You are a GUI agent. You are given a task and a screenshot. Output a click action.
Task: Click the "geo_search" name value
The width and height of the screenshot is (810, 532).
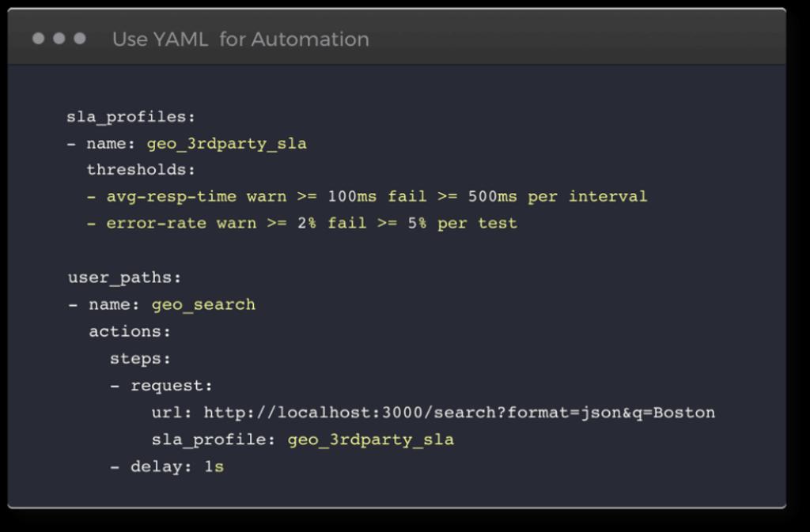point(203,304)
